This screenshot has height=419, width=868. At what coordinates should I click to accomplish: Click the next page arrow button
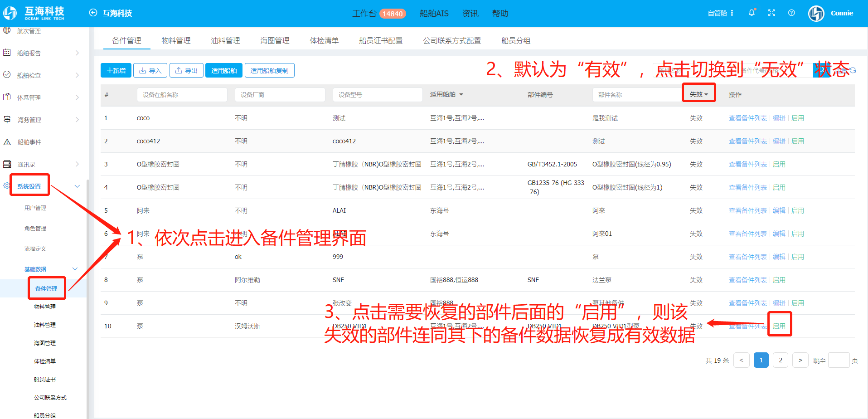(800, 360)
